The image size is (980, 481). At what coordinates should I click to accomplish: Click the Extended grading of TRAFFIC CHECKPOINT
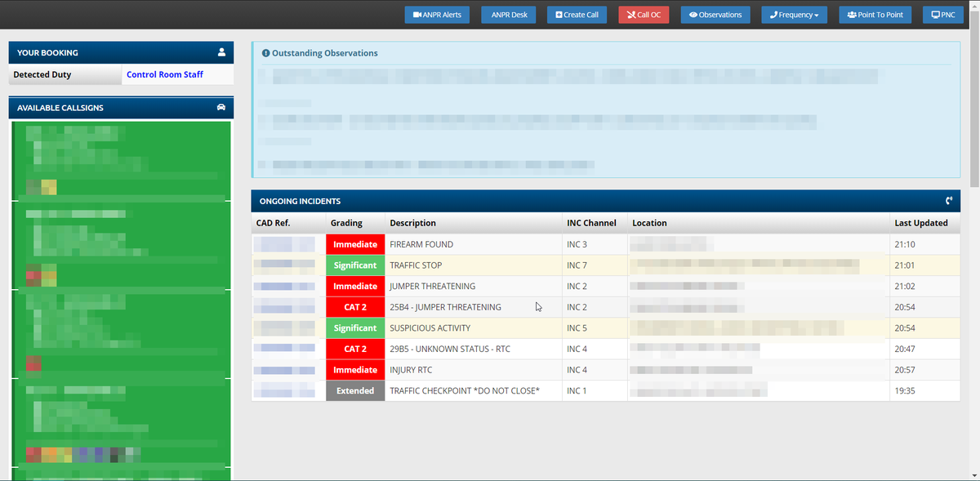(x=355, y=390)
